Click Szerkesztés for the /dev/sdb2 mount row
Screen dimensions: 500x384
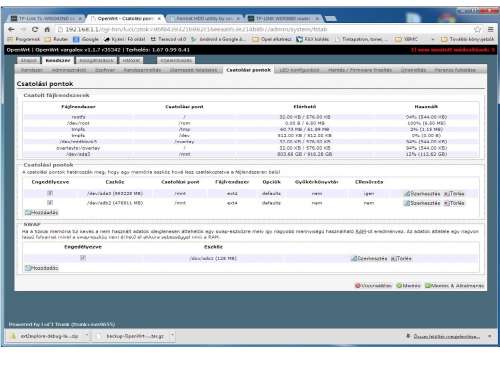point(422,203)
